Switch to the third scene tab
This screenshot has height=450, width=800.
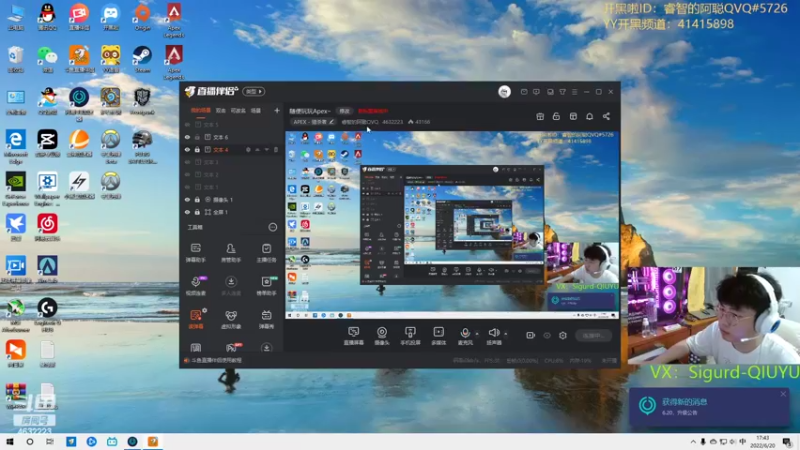tap(238, 110)
